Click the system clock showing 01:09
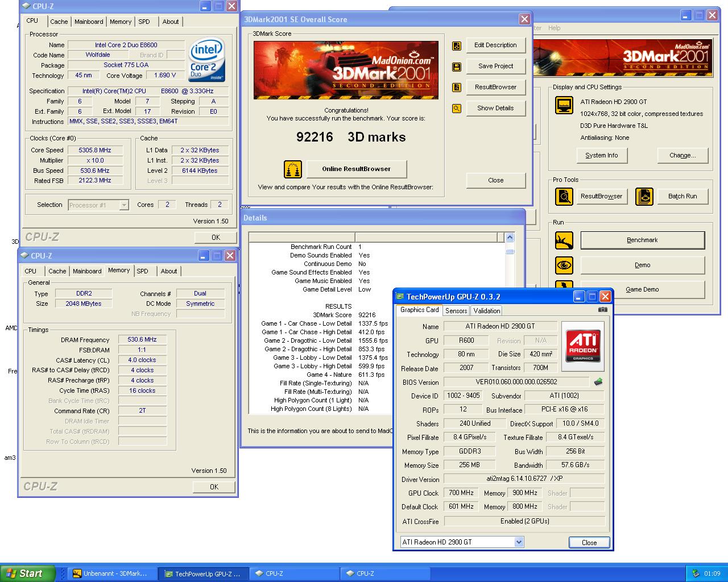728x582 pixels. pos(712,574)
